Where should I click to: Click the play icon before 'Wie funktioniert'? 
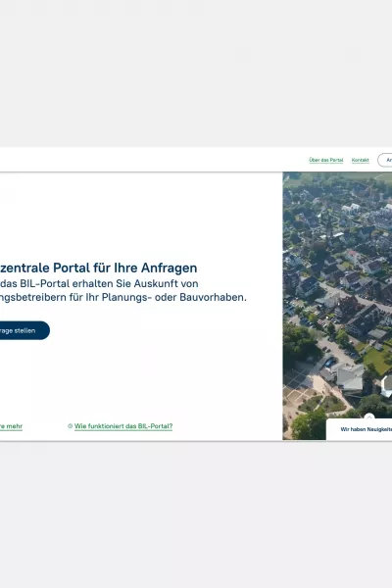pos(71,426)
